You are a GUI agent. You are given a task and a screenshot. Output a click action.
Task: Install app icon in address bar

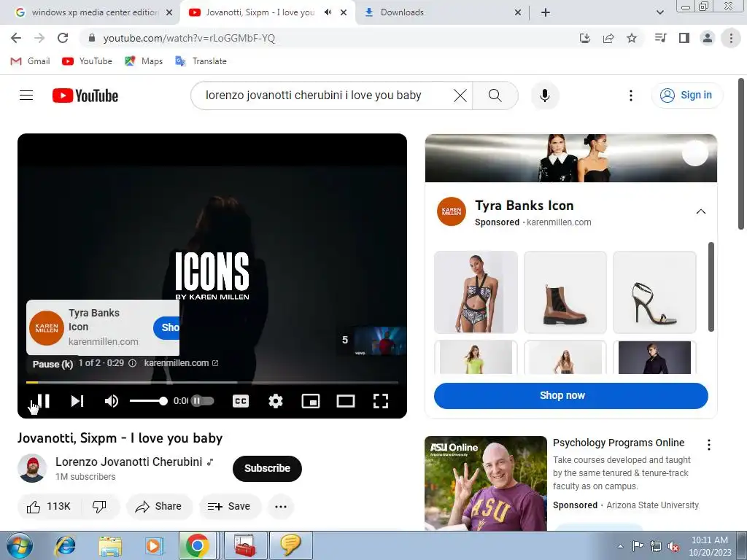tap(585, 38)
